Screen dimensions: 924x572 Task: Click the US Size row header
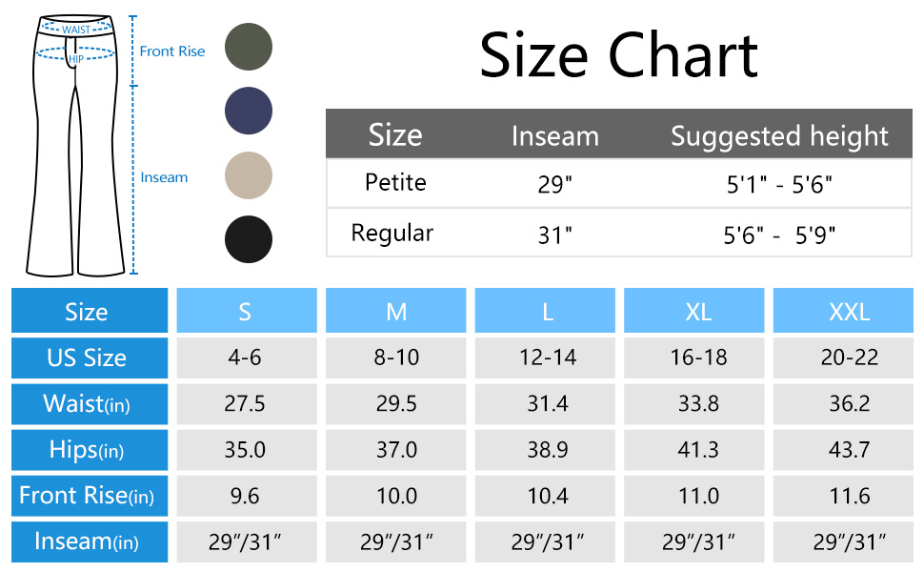(88, 358)
